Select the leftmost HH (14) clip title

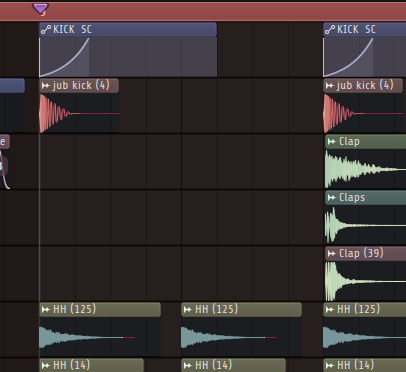pyautogui.click(x=71, y=365)
